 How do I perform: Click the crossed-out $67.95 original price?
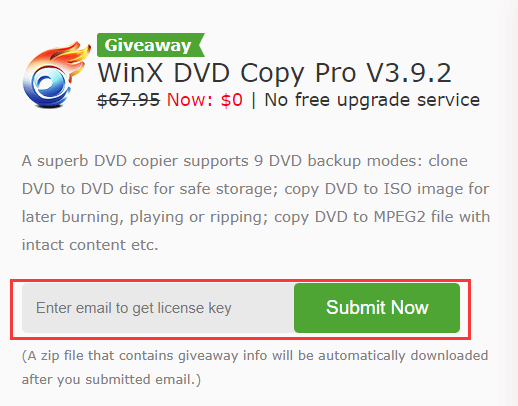[x=128, y=100]
